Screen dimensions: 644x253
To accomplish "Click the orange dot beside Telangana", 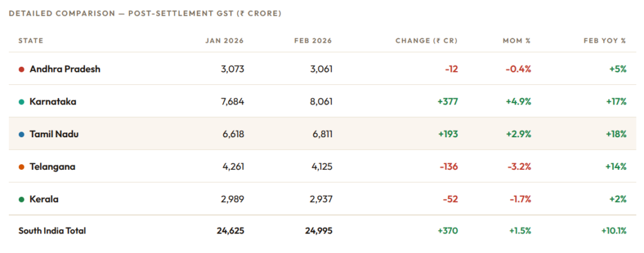I will (21, 167).
